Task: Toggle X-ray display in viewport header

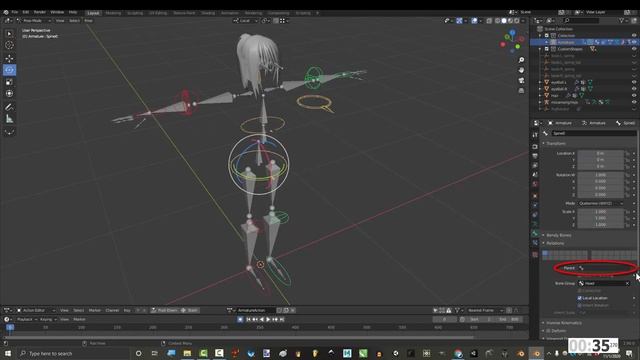Action: point(489,20)
